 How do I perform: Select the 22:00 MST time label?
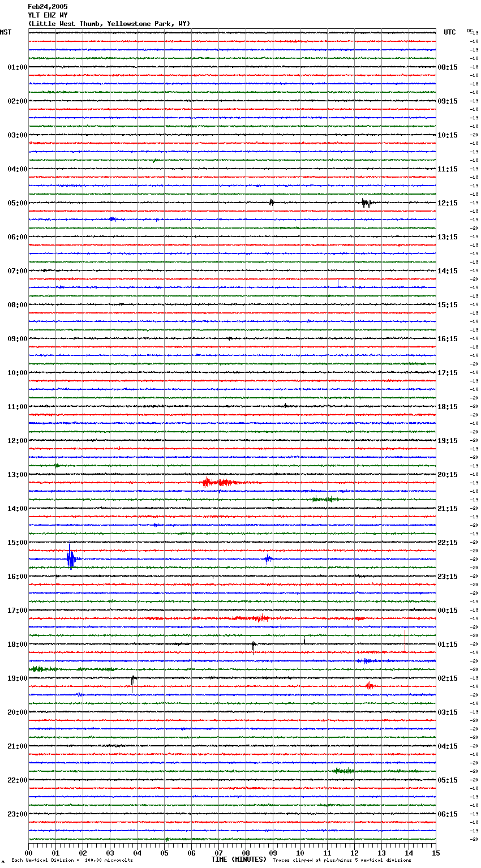pyautogui.click(x=17, y=780)
